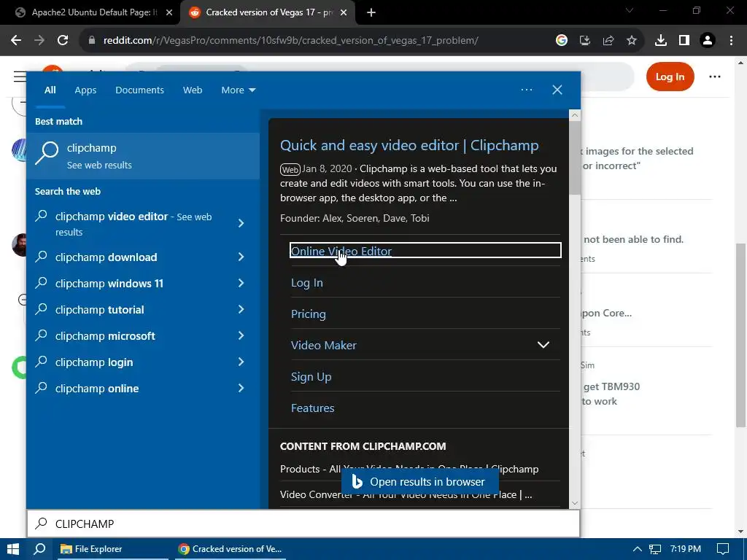Select clipchamp login search suggestion
Image resolution: width=747 pixels, height=560 pixels.
(x=94, y=362)
